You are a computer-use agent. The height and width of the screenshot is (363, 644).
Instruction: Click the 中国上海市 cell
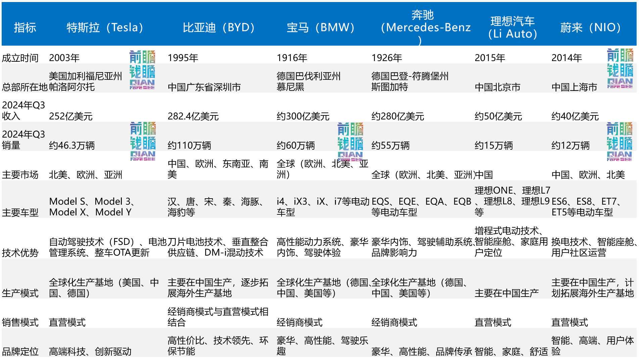tap(574, 87)
